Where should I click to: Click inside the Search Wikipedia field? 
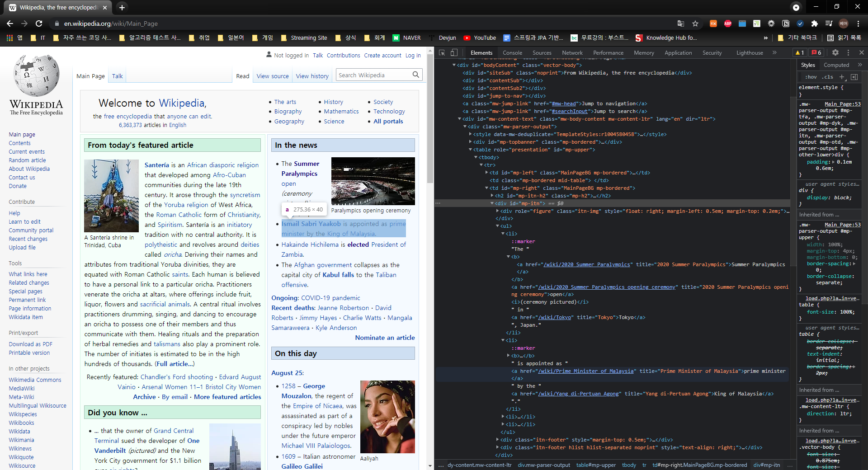pos(373,75)
